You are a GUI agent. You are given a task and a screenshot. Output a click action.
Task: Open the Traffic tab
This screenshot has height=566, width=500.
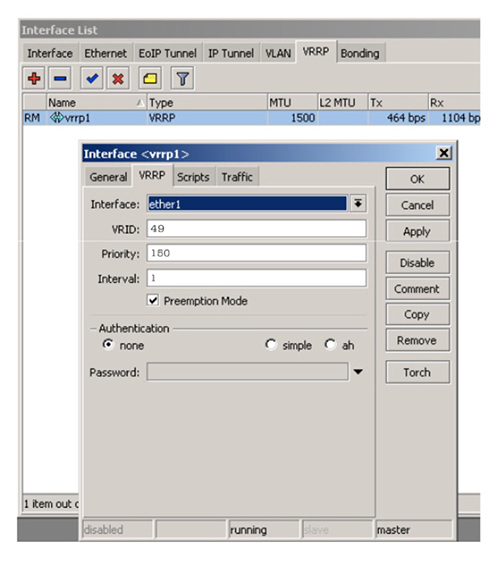[x=237, y=177]
